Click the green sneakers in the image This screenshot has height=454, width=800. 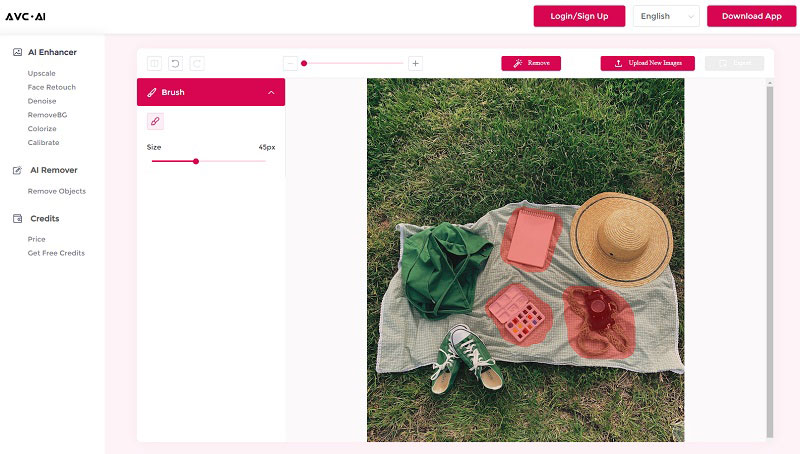pyautogui.click(x=465, y=360)
